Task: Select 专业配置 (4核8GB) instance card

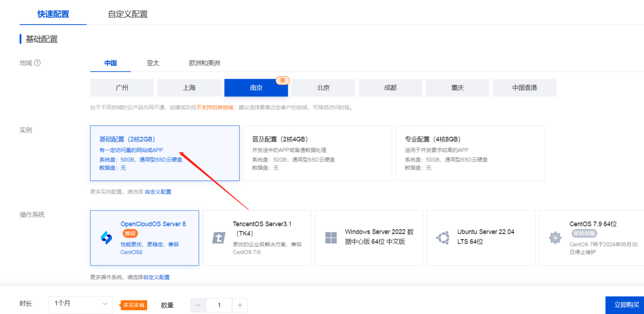Action: pyautogui.click(x=470, y=153)
